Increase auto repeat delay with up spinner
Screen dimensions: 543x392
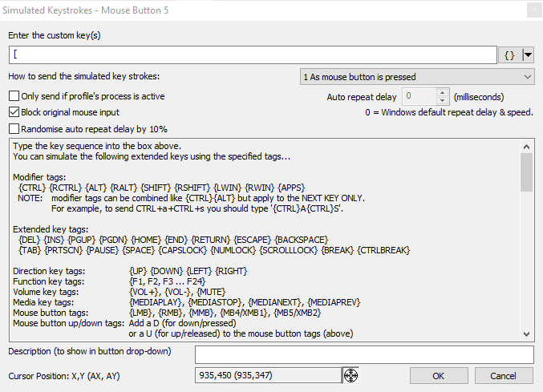442,93
